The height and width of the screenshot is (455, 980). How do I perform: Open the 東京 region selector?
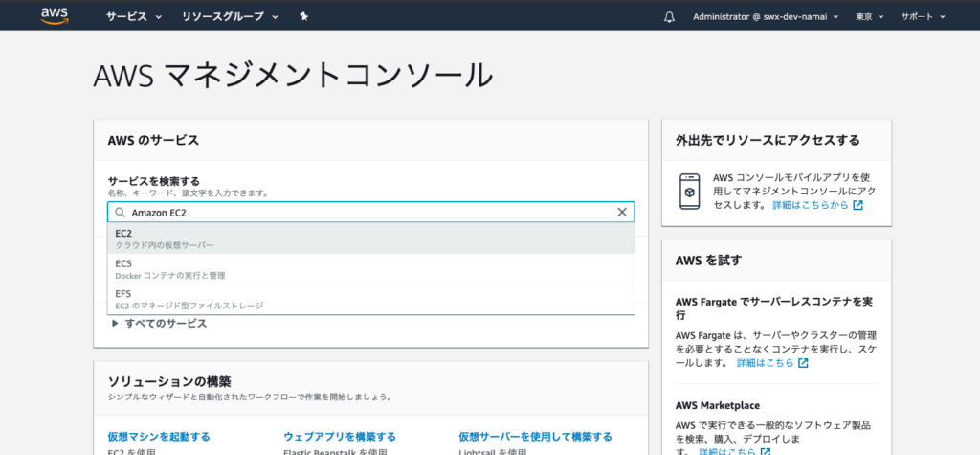click(x=869, y=16)
